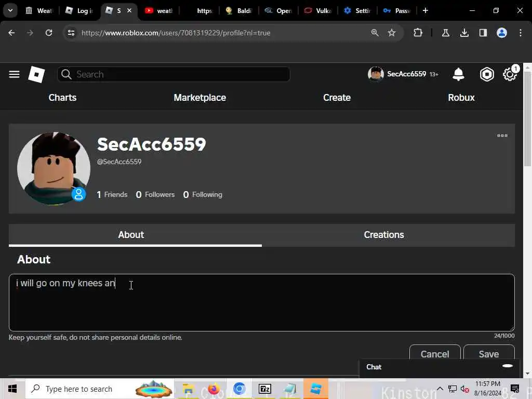This screenshot has width=532, height=399.
Task: Open the muted volume tray icon
Action: click(464, 389)
